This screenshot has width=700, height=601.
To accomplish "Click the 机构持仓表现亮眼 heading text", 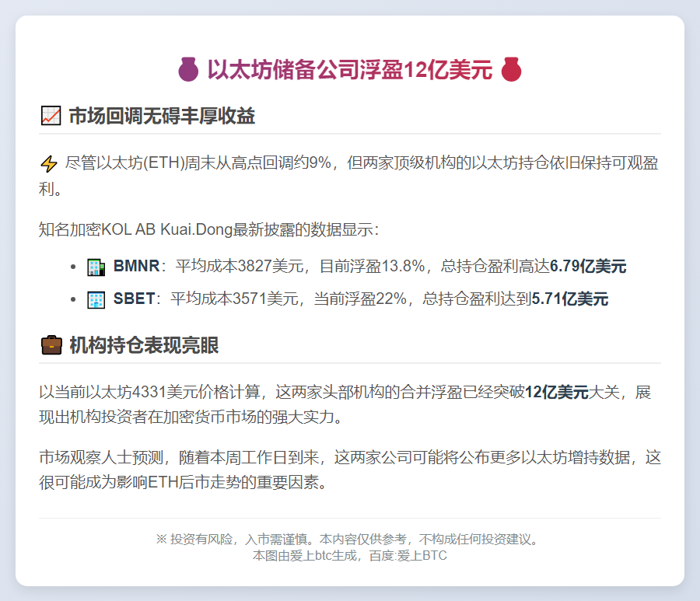I will [144, 346].
